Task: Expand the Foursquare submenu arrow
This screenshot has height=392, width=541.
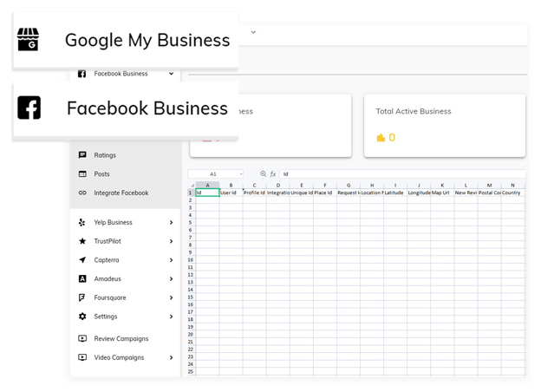Action: [x=171, y=297]
